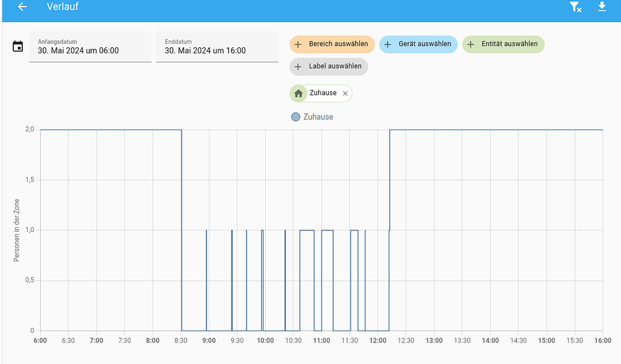Click the plus icon on Bereich auswählen
The height and width of the screenshot is (364, 621).
(x=299, y=44)
